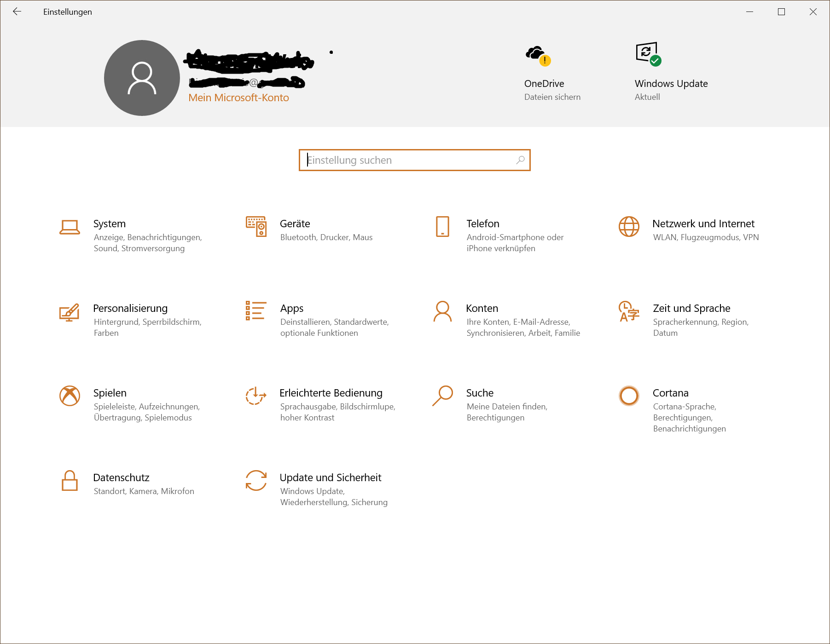Open Cortana settings title
This screenshot has width=830, height=644.
tap(671, 393)
